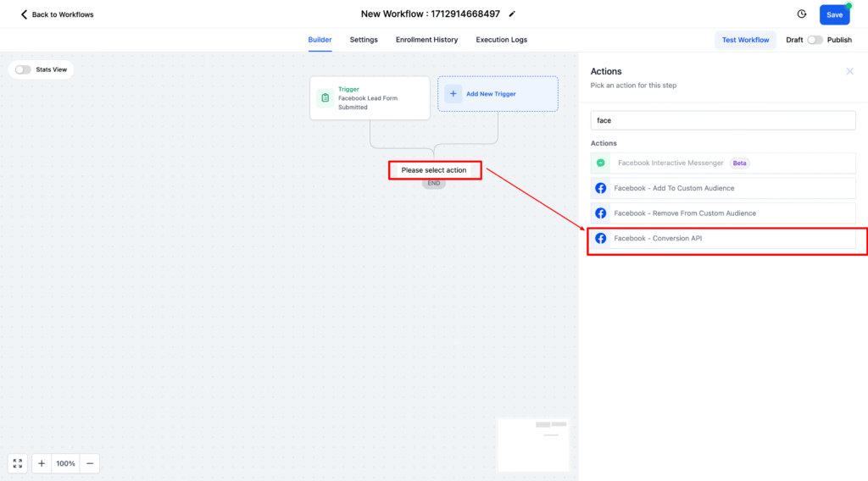Click the Save button
868x481 pixels.
click(x=834, y=14)
